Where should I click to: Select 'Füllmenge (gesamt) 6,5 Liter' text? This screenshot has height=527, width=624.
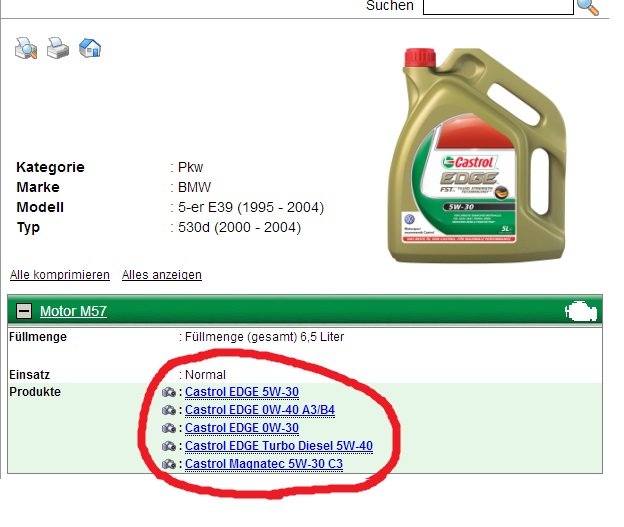[x=264, y=337]
